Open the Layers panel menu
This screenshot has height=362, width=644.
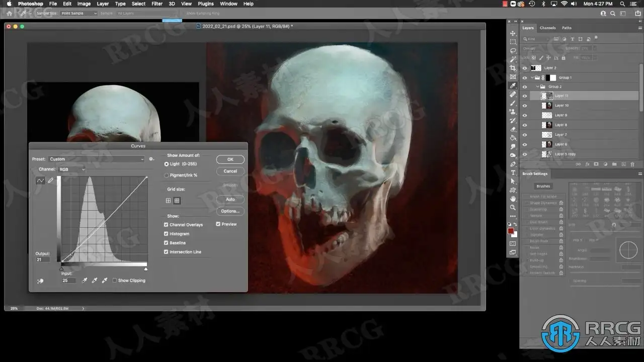640,28
